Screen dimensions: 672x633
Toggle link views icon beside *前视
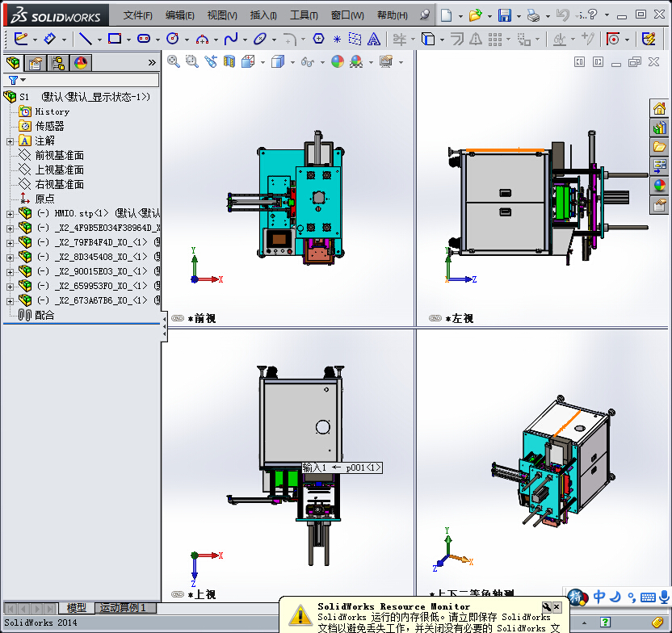[178, 318]
